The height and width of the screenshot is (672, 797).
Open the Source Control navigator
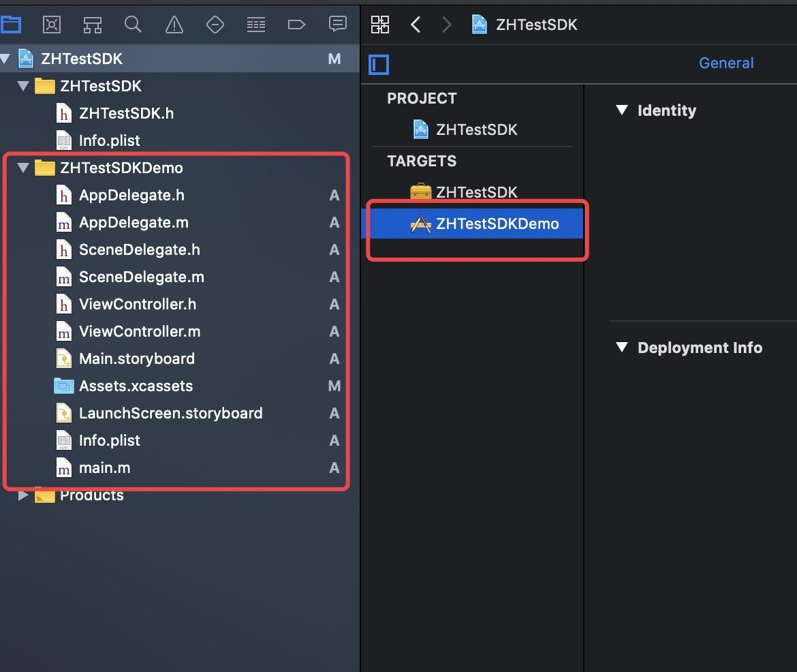pos(51,24)
